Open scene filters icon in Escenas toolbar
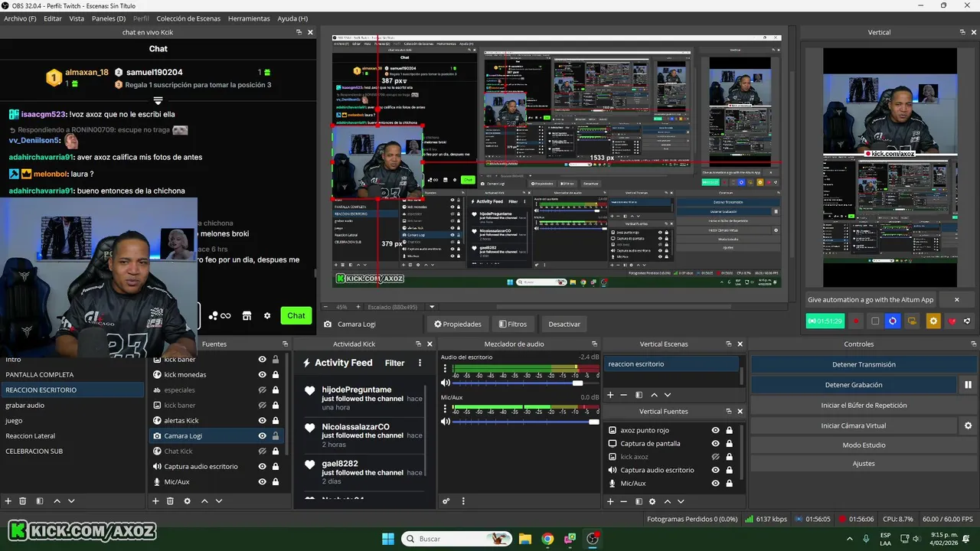The height and width of the screenshot is (551, 980). tap(39, 501)
